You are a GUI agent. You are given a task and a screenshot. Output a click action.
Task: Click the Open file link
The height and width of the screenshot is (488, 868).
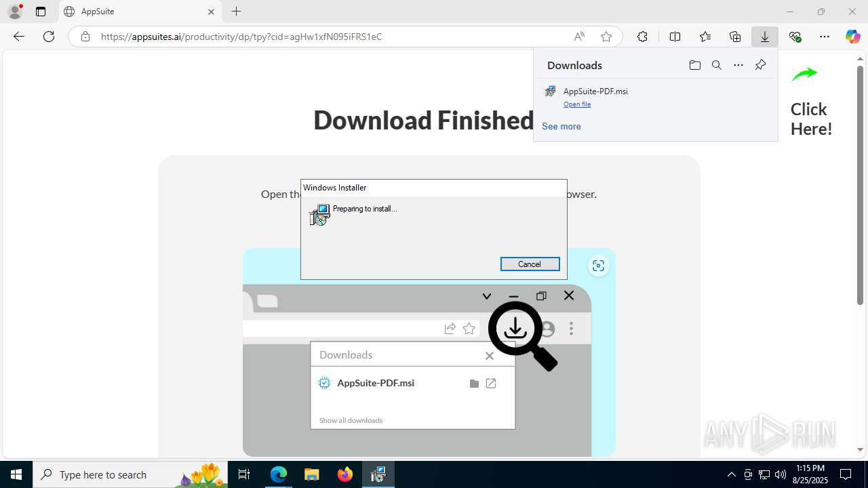tap(577, 104)
